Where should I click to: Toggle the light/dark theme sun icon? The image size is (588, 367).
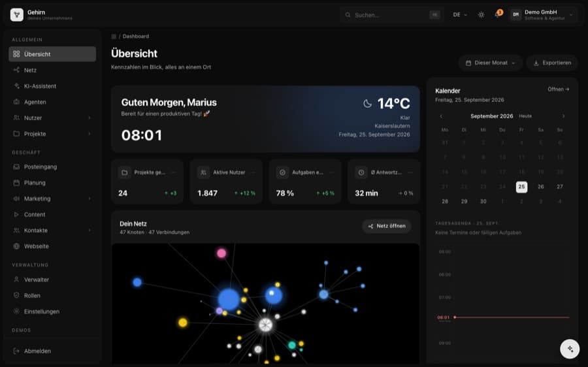(x=481, y=15)
